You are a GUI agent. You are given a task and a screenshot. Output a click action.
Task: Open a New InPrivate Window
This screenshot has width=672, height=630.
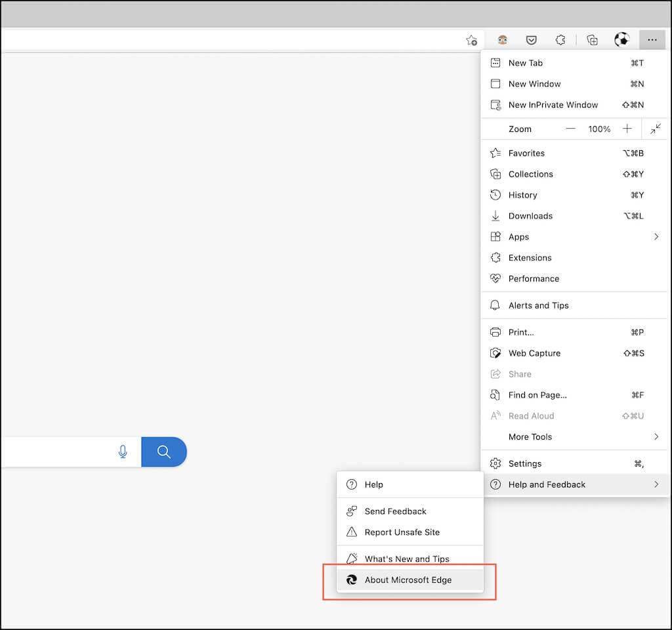(574, 105)
